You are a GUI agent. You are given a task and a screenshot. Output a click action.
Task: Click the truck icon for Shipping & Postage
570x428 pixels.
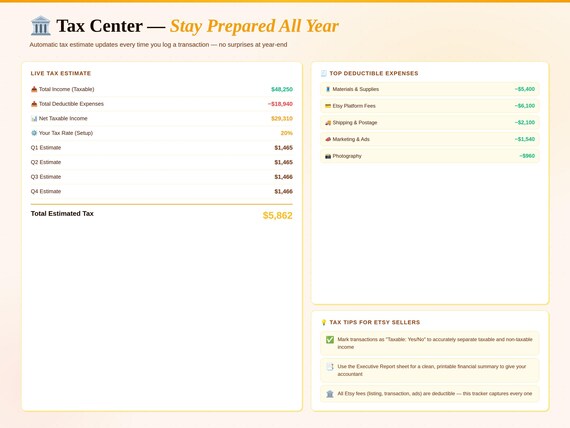click(328, 123)
